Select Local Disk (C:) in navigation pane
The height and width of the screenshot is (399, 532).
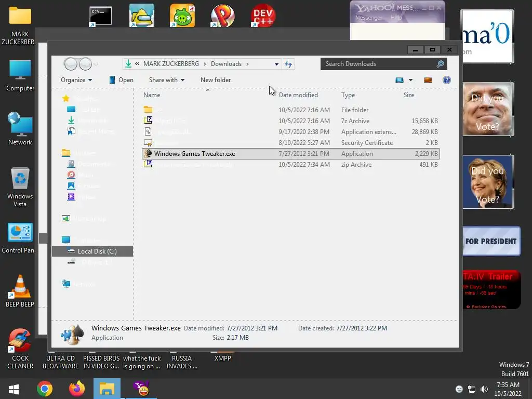click(x=92, y=251)
